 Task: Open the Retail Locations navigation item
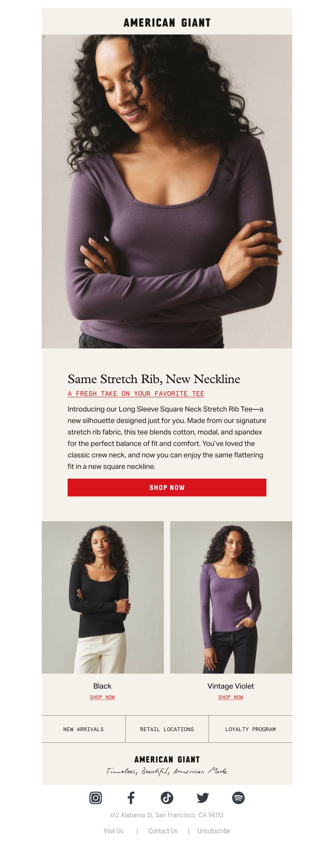click(x=167, y=729)
